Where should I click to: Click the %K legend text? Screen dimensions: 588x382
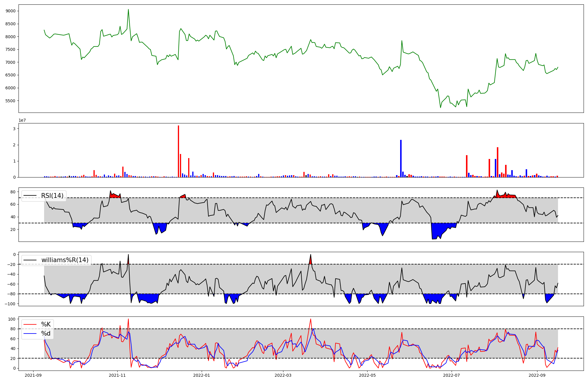click(46, 324)
